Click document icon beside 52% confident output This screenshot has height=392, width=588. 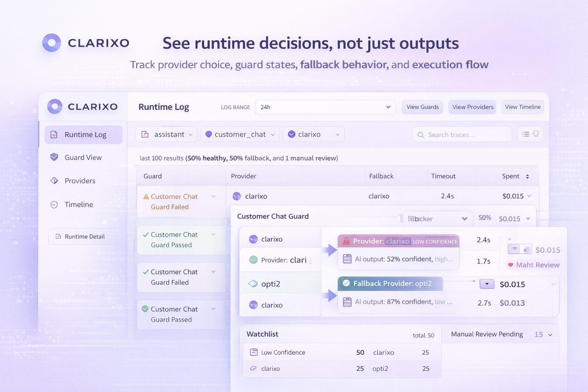click(x=347, y=259)
